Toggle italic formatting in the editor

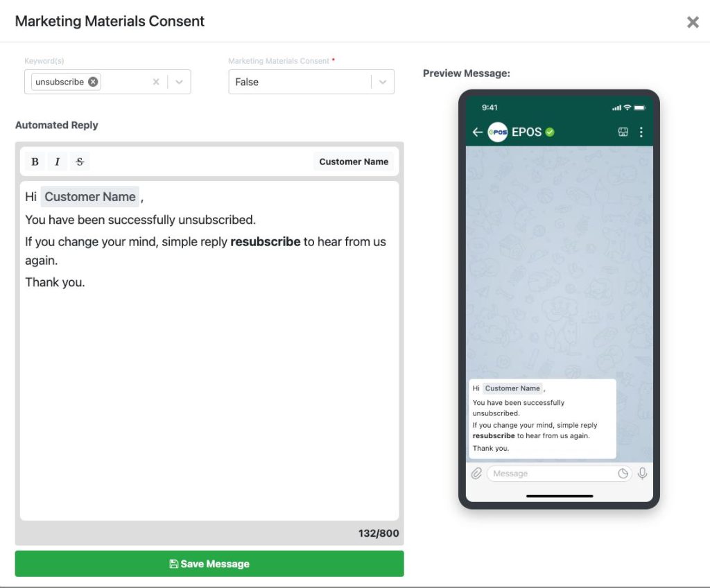[x=57, y=162]
